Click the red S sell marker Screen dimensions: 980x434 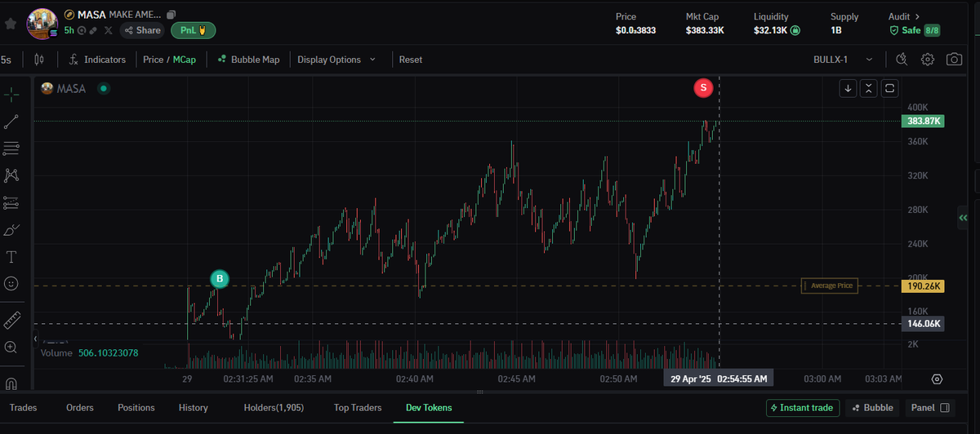pyautogui.click(x=703, y=87)
